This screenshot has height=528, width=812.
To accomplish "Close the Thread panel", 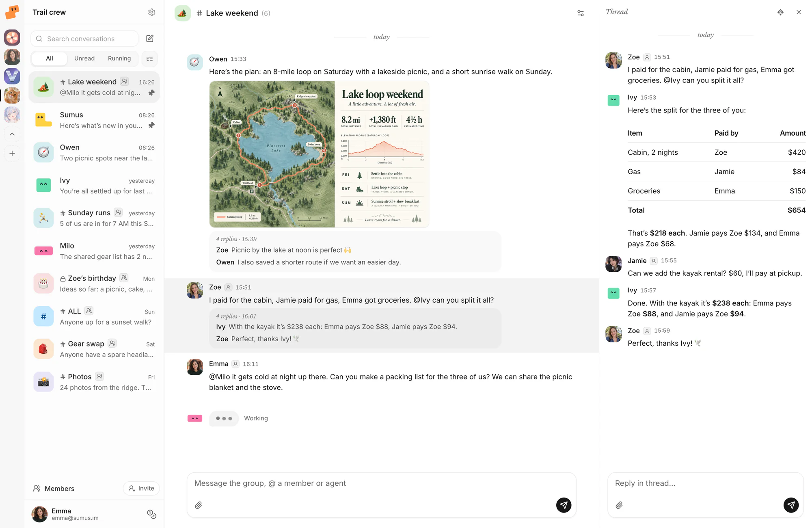I will (x=799, y=12).
